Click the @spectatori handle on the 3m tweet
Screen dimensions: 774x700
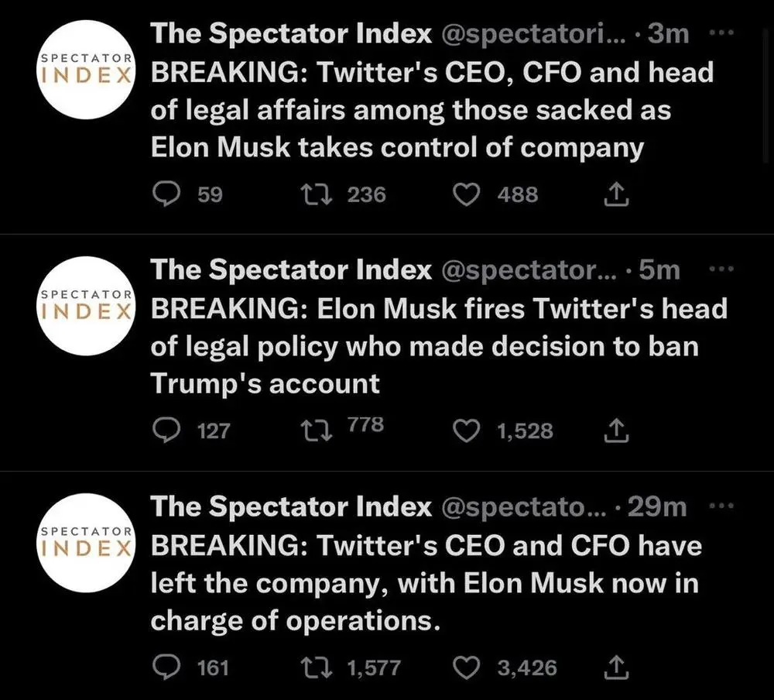[x=534, y=33]
